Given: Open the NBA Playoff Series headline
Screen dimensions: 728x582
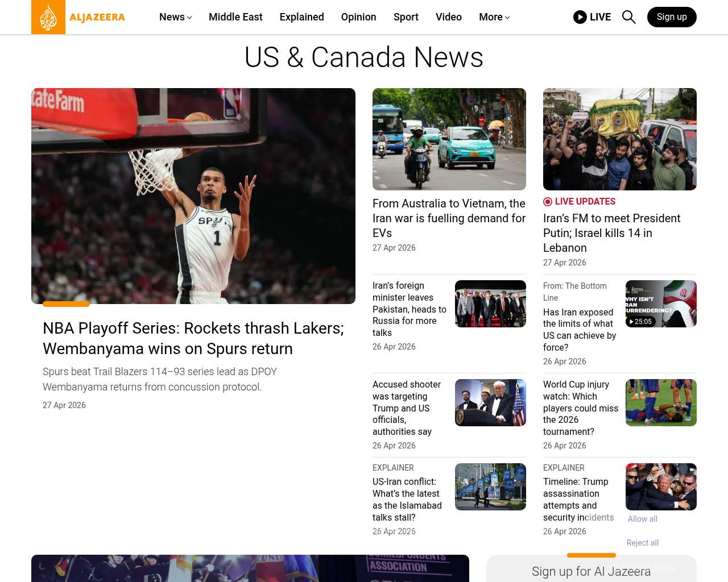Looking at the screenshot, I should pyautogui.click(x=193, y=338).
